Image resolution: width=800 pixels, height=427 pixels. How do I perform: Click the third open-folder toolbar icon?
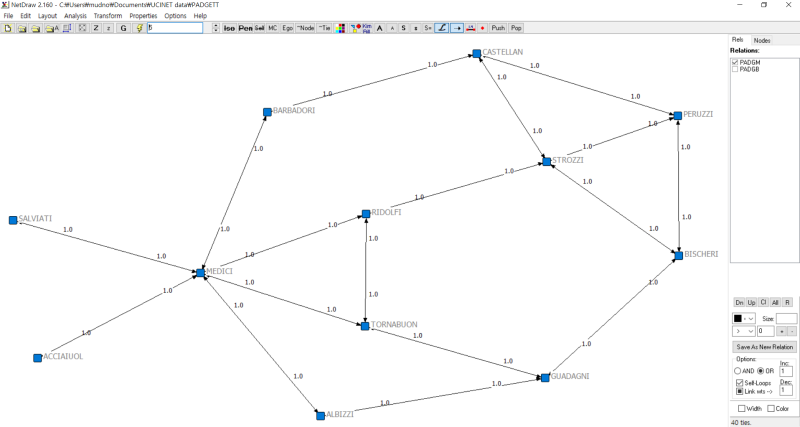point(36,28)
